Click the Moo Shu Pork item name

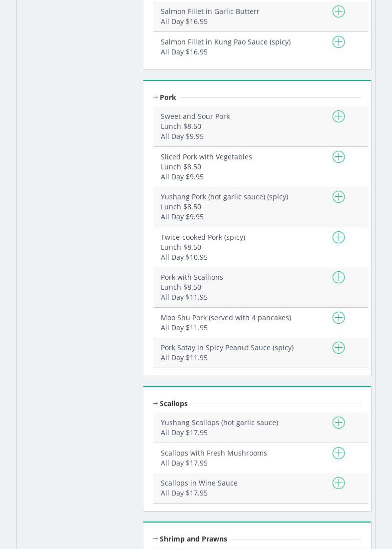[225, 318]
